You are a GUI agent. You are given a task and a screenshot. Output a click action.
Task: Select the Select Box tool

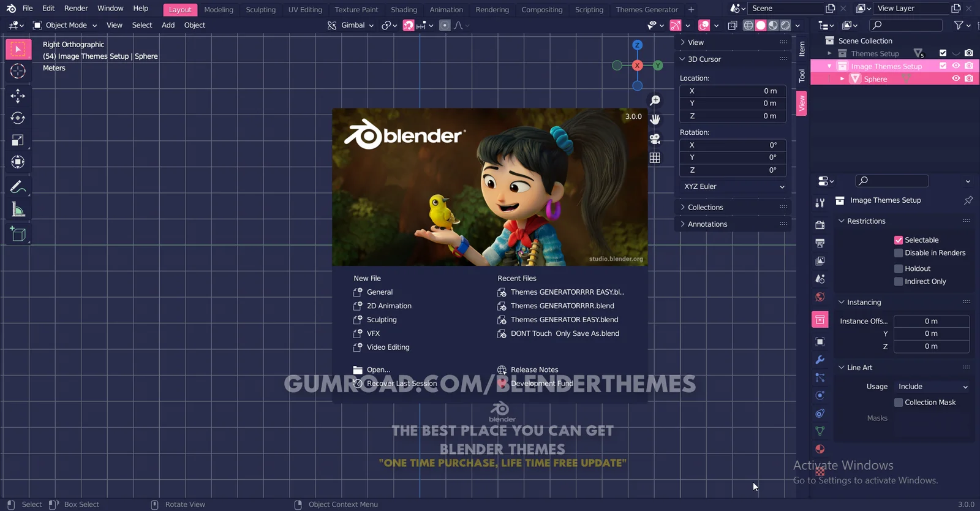pos(18,49)
